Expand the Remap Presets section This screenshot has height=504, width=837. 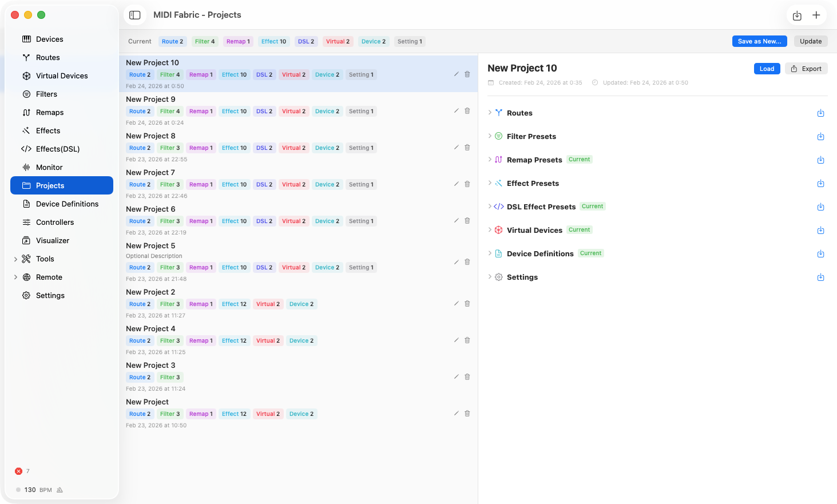[x=490, y=160]
